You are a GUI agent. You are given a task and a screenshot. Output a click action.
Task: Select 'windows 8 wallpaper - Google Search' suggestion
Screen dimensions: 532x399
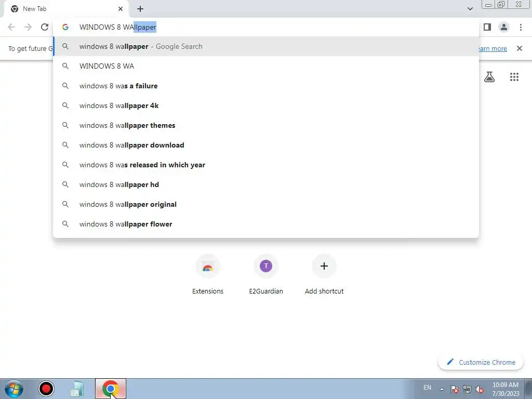266,46
